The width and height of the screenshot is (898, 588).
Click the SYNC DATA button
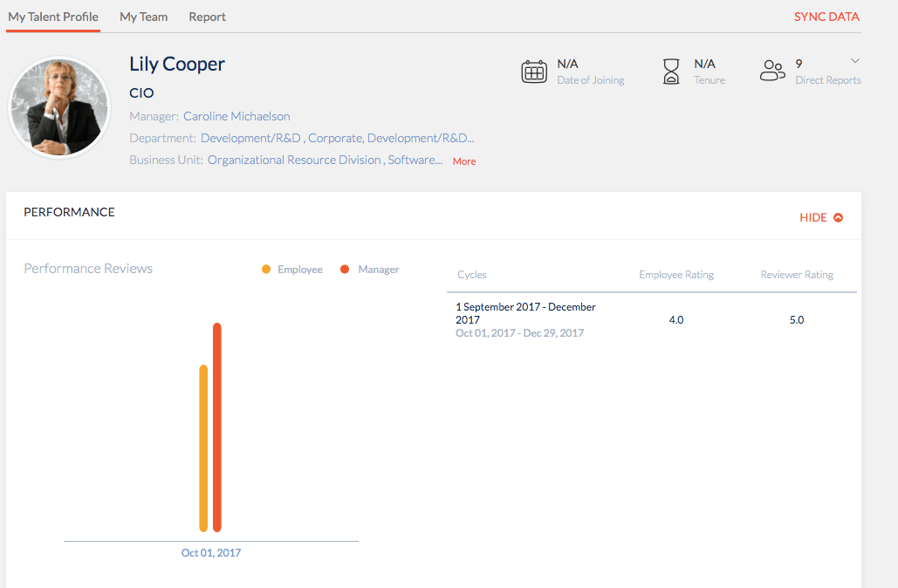pyautogui.click(x=826, y=17)
